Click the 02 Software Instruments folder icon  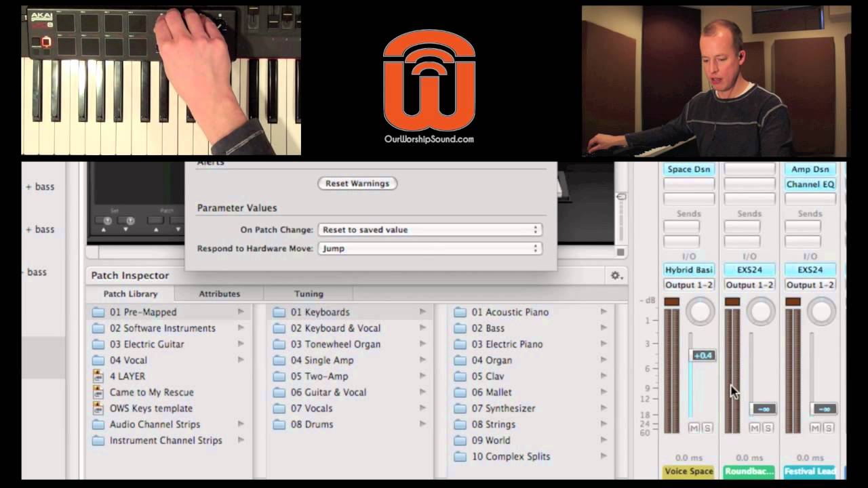tap(98, 328)
